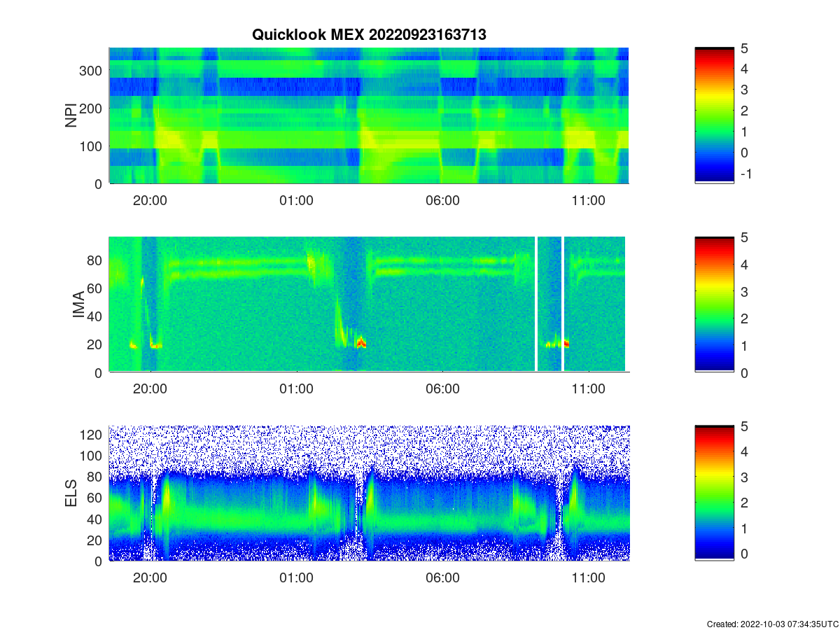This screenshot has width=840, height=630.
Task: Click the plot title "Quicklook MEX 20220923163713"
Action: coord(369,35)
